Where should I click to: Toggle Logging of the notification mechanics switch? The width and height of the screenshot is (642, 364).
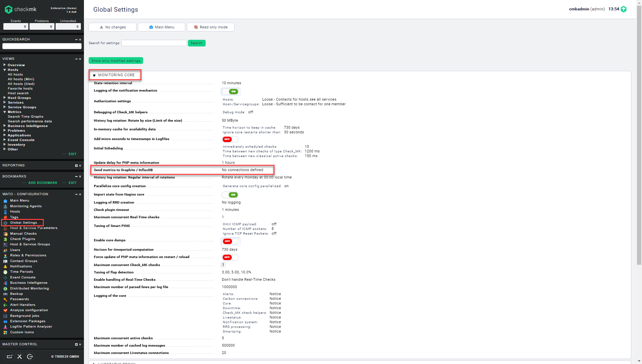[230, 92]
